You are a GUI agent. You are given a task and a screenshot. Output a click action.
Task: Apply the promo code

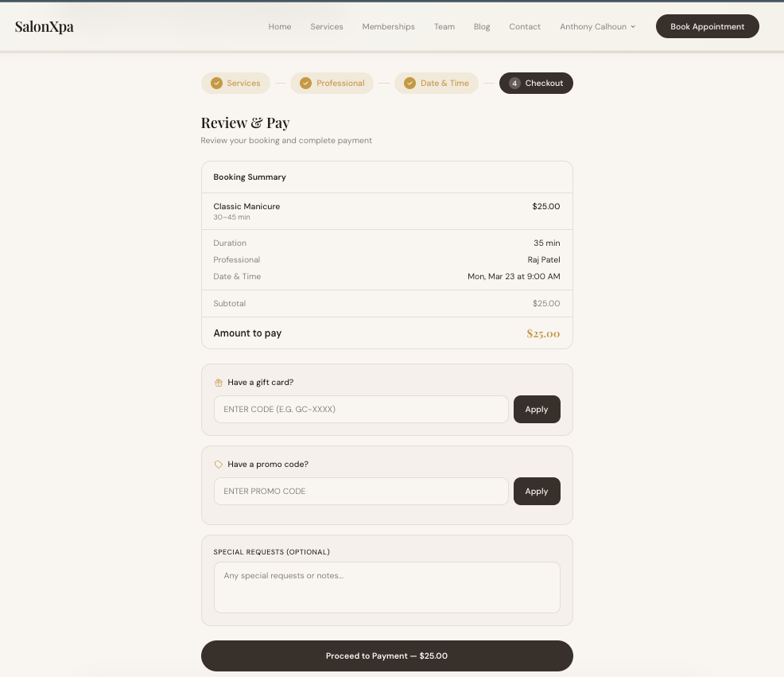click(x=537, y=491)
